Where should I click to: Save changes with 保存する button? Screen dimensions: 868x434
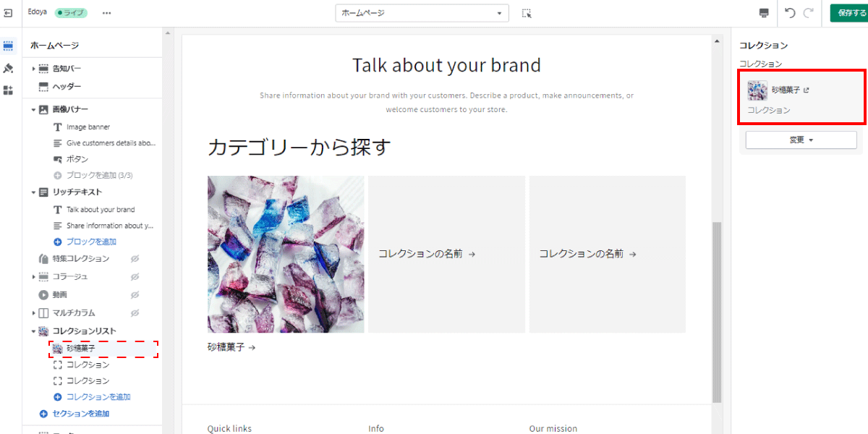tap(849, 13)
